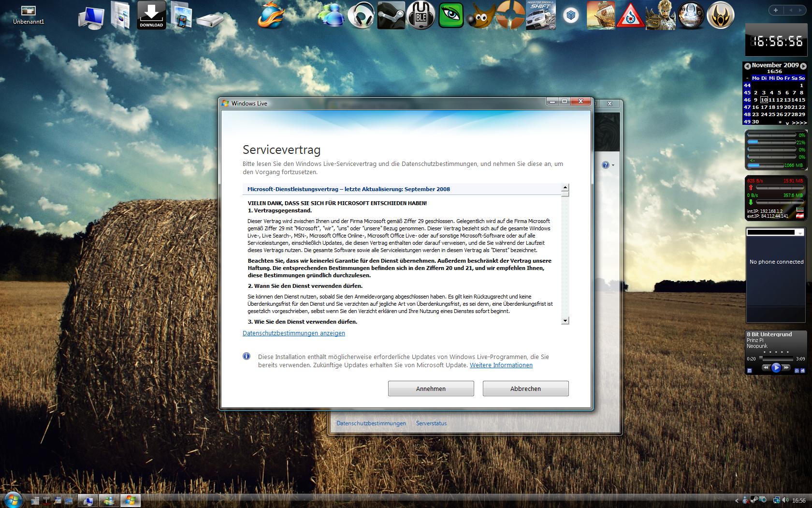
Task: Show hidden system tray icons
Action: (737, 501)
